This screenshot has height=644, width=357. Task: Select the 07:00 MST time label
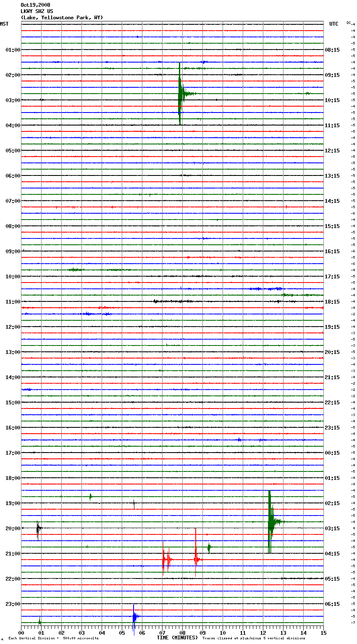[13, 201]
